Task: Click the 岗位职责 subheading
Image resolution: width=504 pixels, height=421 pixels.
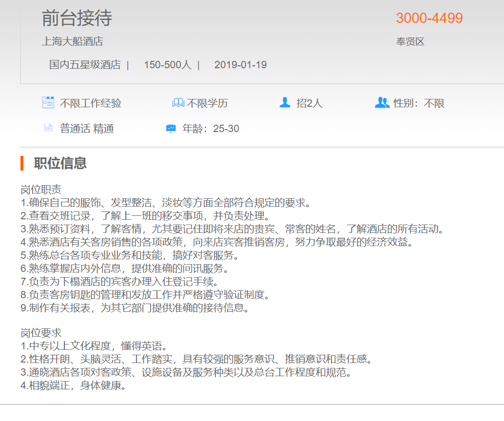Action: (x=41, y=189)
